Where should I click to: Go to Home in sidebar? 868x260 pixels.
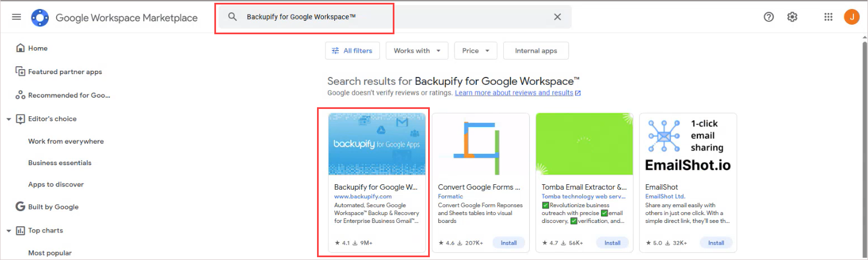pos(38,48)
